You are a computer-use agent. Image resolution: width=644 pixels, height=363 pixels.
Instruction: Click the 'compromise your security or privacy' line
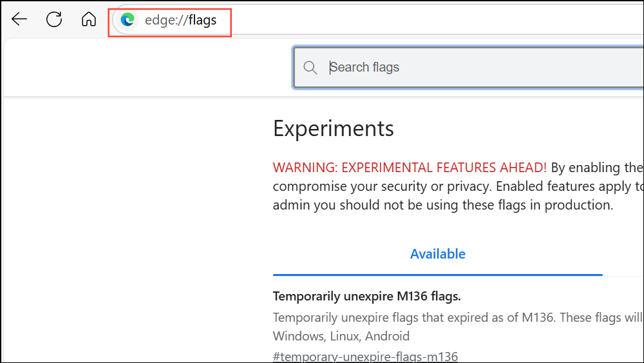[x=382, y=186]
